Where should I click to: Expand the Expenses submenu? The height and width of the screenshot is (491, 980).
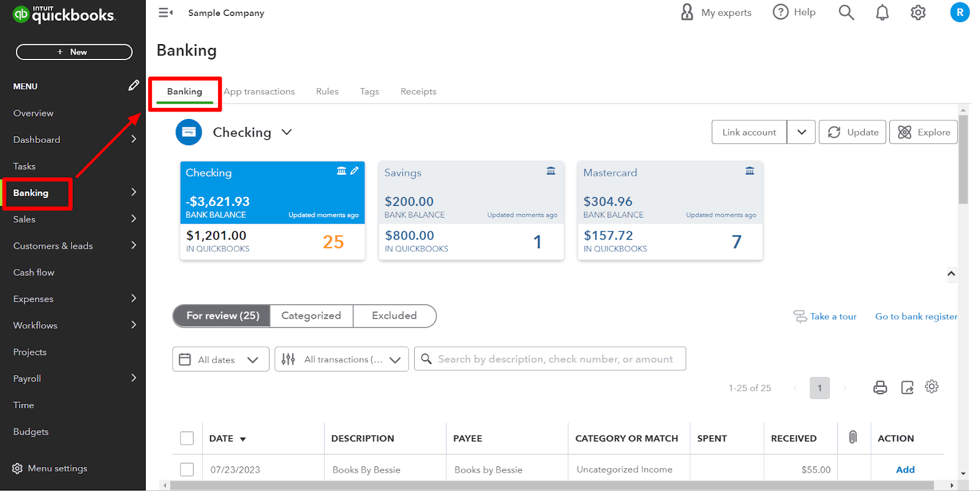point(134,299)
